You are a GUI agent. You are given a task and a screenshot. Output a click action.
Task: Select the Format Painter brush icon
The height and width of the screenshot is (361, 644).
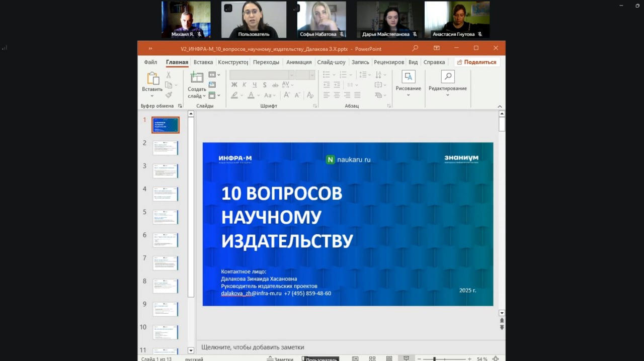tap(169, 95)
